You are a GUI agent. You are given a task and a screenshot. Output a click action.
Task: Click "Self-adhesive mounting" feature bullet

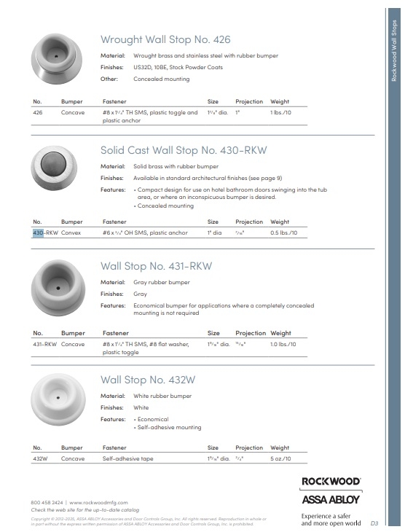169,428
